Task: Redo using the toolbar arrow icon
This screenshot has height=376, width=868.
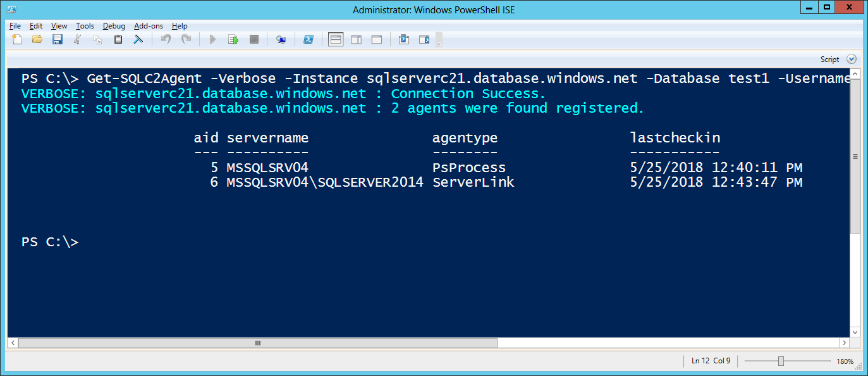Action: point(186,39)
